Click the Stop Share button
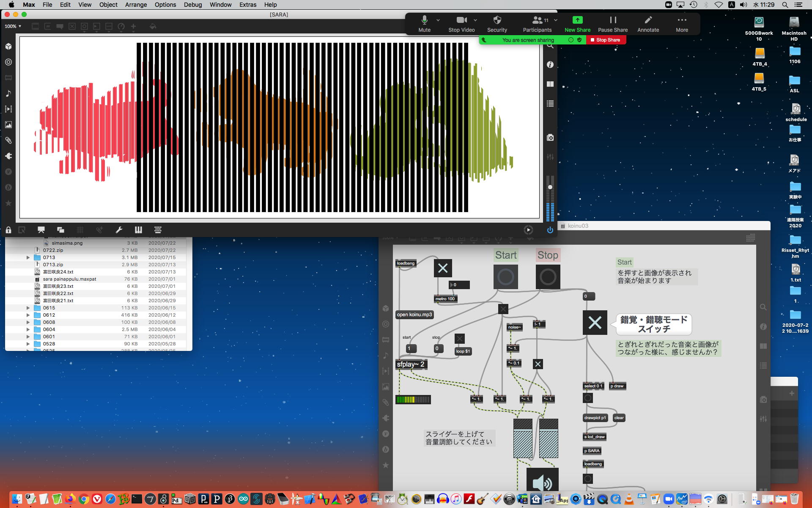The width and height of the screenshot is (812, 508). click(605, 40)
